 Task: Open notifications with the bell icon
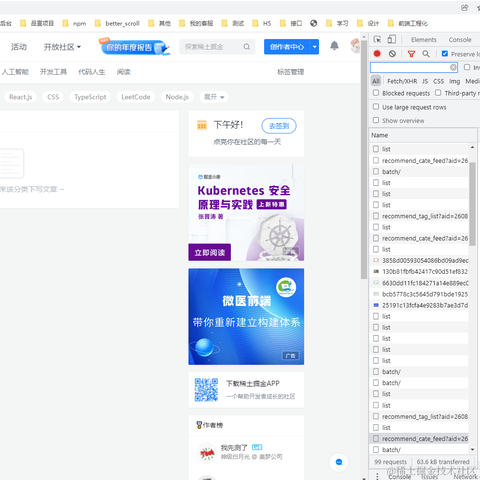(334, 46)
